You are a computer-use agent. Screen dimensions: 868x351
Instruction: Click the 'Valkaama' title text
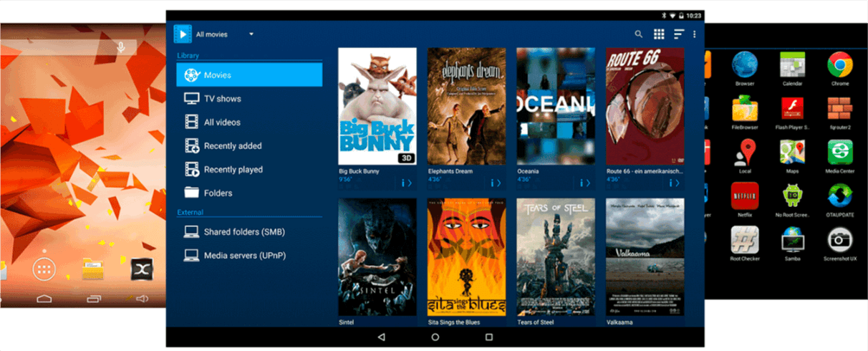click(619, 322)
